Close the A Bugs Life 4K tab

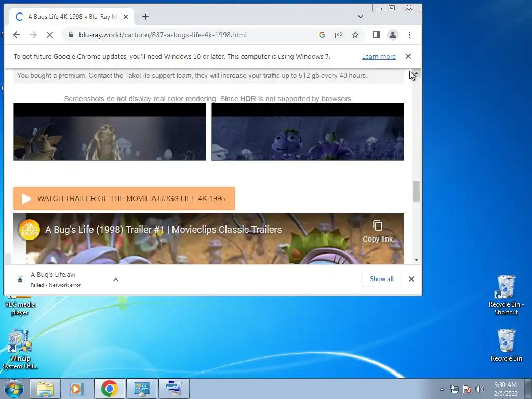[126, 17]
